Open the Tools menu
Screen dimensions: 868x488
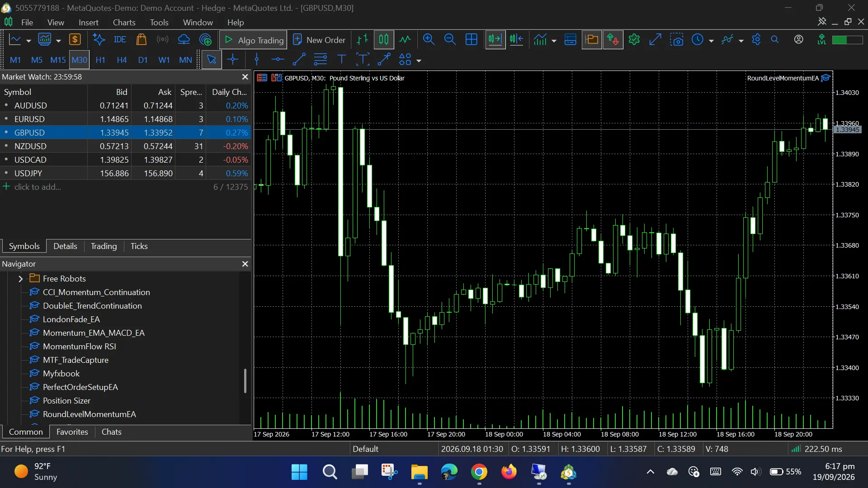(x=159, y=22)
